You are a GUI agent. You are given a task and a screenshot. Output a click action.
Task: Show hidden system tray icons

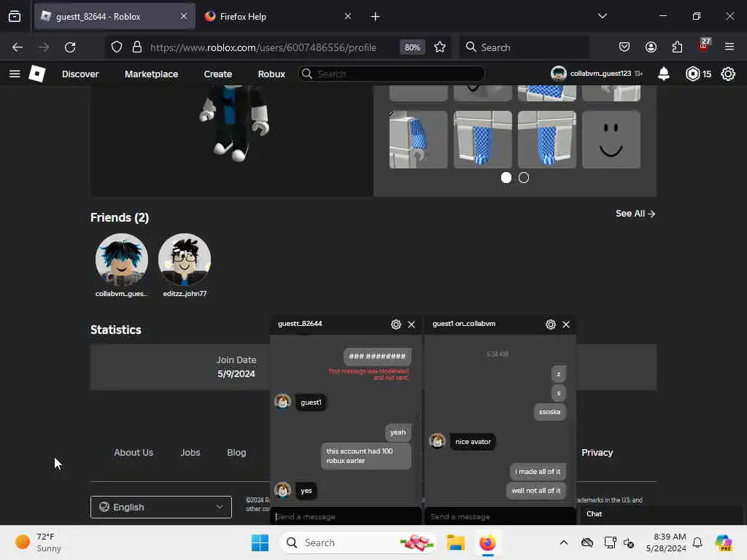pyautogui.click(x=564, y=542)
